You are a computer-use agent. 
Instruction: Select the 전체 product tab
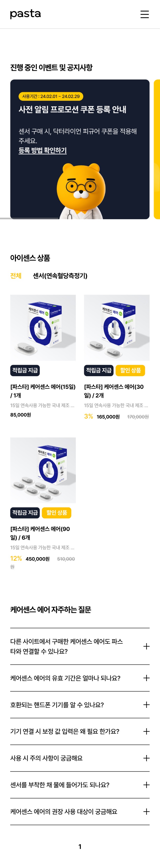(x=16, y=276)
